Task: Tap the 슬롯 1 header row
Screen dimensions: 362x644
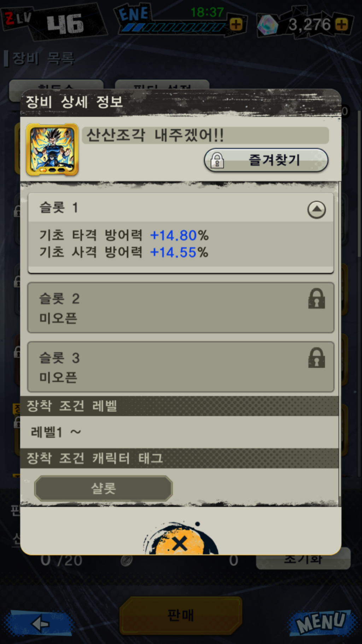Action: coord(181,208)
